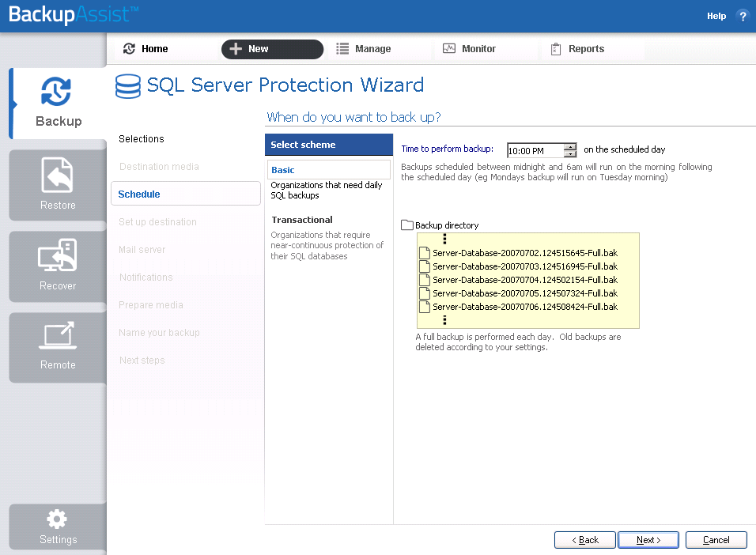Click 'A full backup is performed each day' note
Image resolution: width=756 pixels, height=555 pixels.
(518, 342)
